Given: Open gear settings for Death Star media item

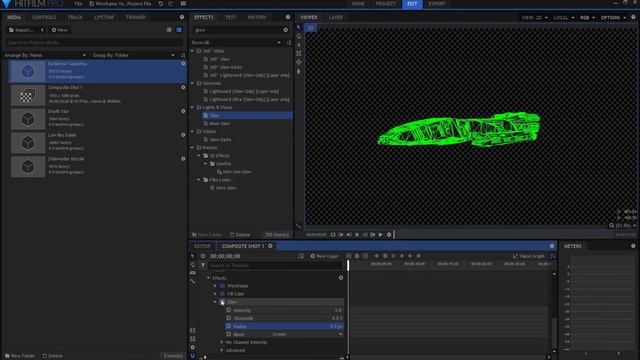Looking at the screenshot, I should click(183, 111).
